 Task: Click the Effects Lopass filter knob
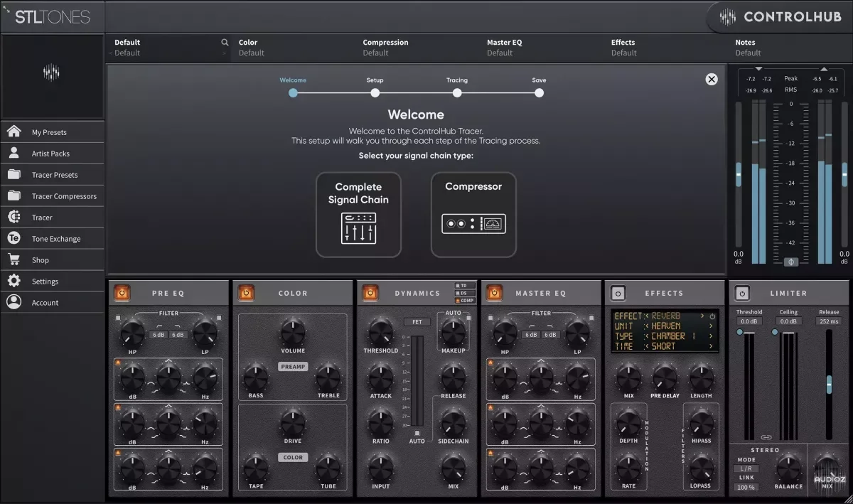[x=702, y=468]
